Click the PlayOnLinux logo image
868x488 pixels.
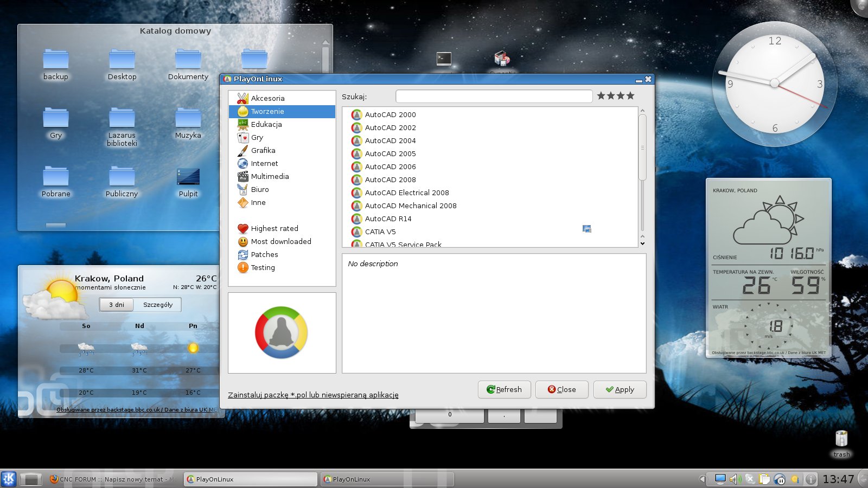282,332
